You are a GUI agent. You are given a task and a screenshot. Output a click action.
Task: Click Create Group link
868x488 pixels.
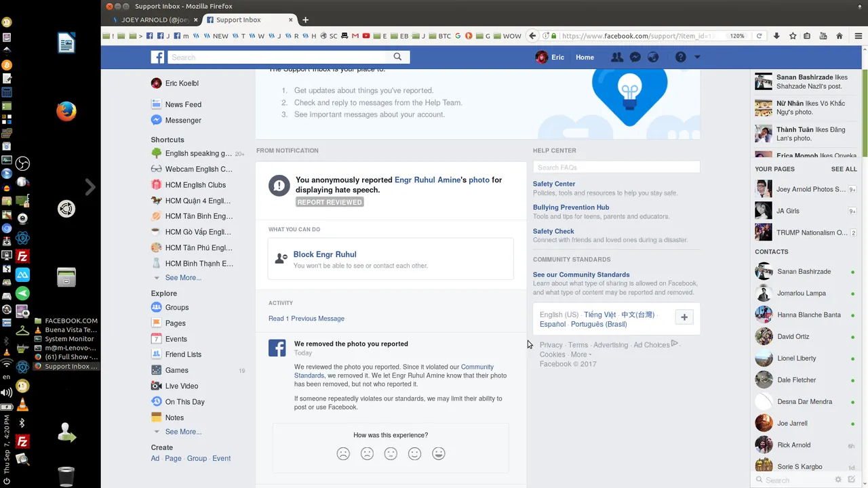197,458
